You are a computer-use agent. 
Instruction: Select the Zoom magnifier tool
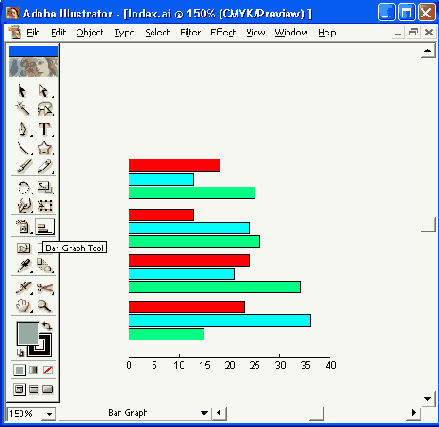click(x=45, y=306)
